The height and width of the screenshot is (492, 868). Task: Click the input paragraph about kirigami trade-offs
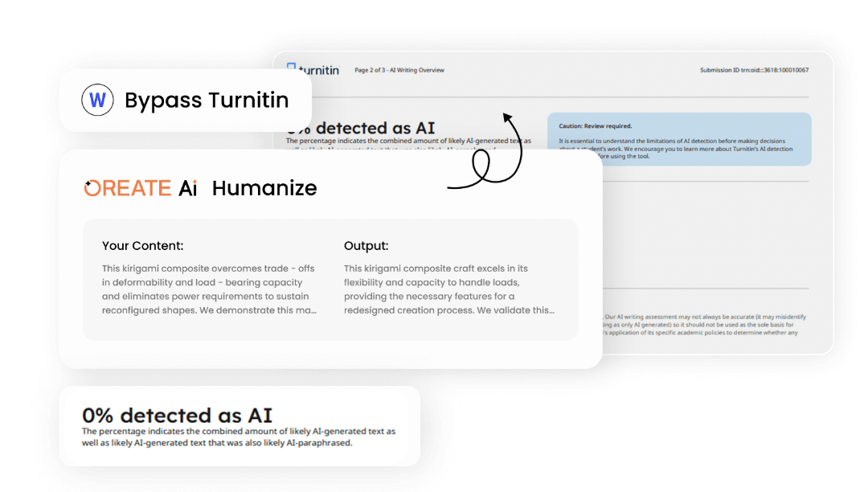pyautogui.click(x=209, y=289)
